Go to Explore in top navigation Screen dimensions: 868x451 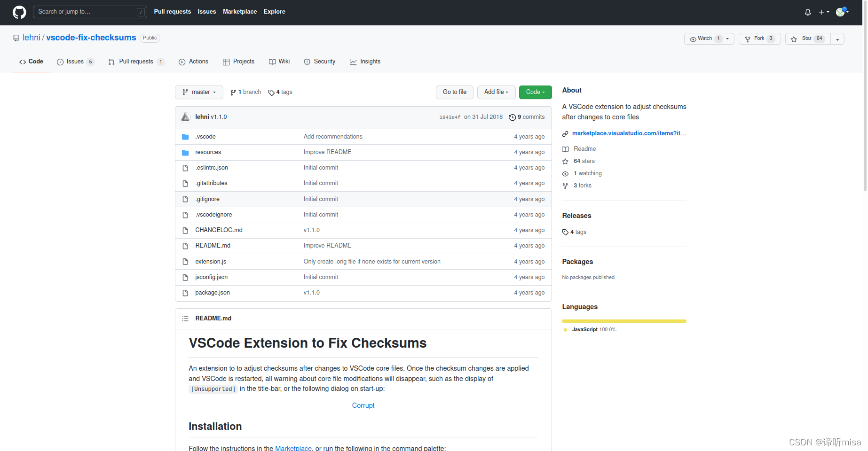coord(275,12)
